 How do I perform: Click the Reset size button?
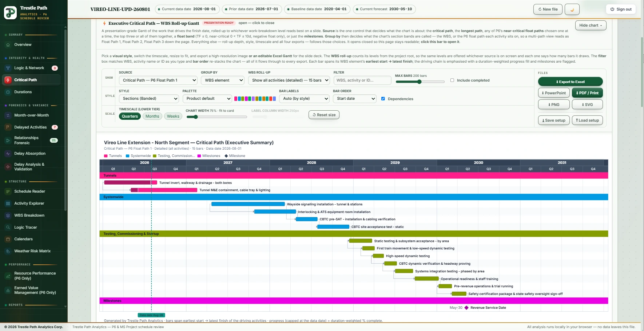coord(324,115)
